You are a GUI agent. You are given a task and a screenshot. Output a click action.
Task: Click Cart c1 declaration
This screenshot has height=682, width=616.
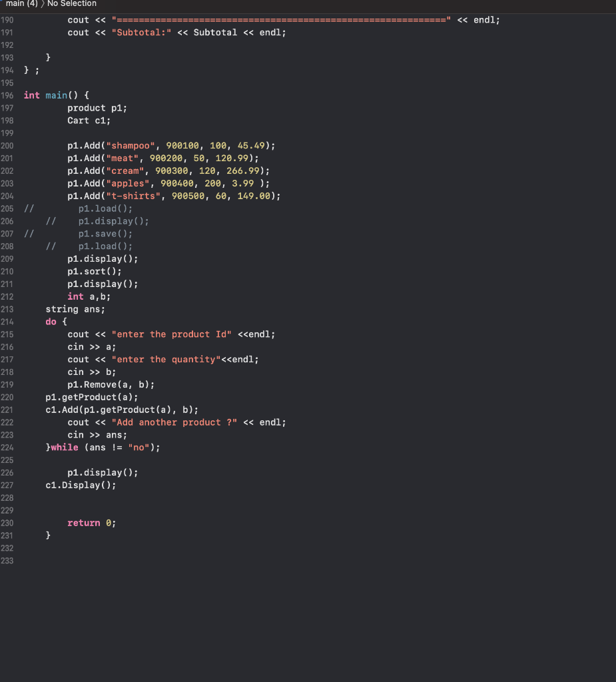(x=89, y=121)
